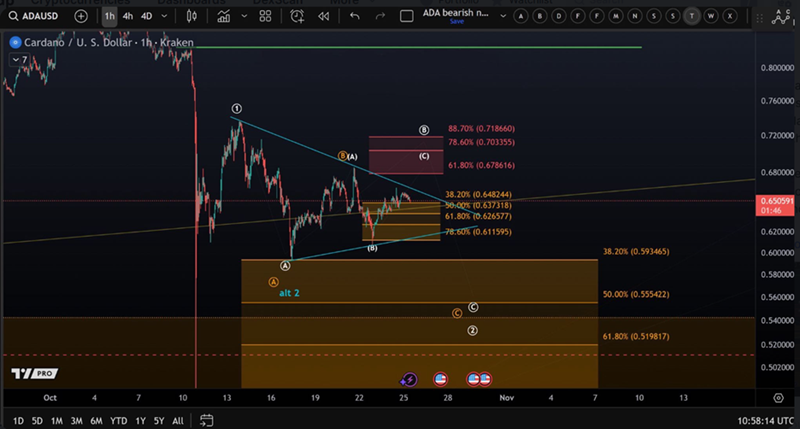The height and width of the screenshot is (429, 800).
Task: Select the 4h timeframe
Action: point(128,16)
